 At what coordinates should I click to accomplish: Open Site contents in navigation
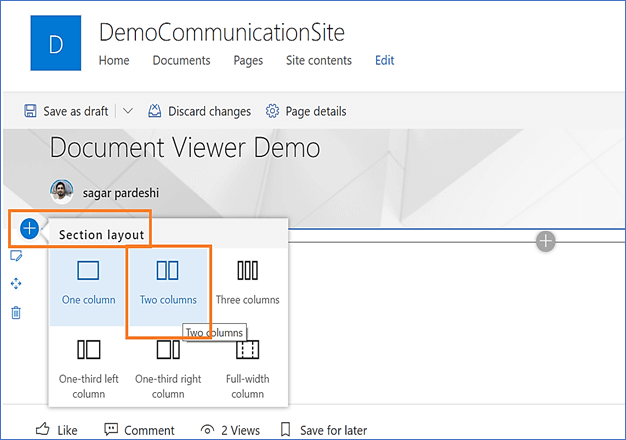(319, 61)
